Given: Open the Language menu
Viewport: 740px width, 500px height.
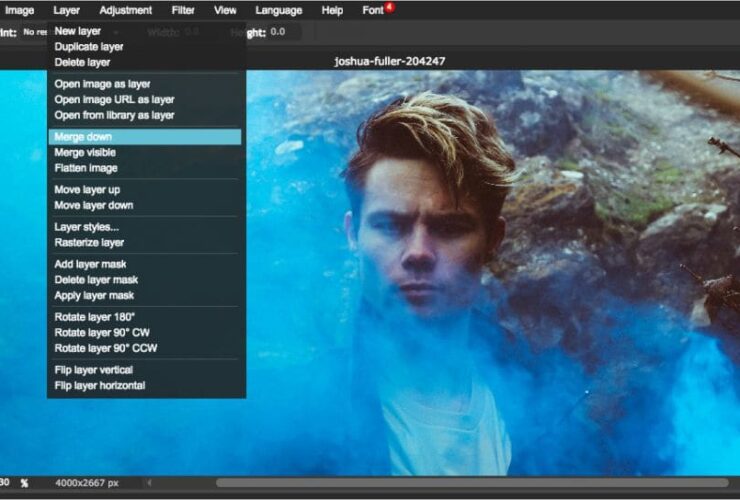Looking at the screenshot, I should click(278, 10).
